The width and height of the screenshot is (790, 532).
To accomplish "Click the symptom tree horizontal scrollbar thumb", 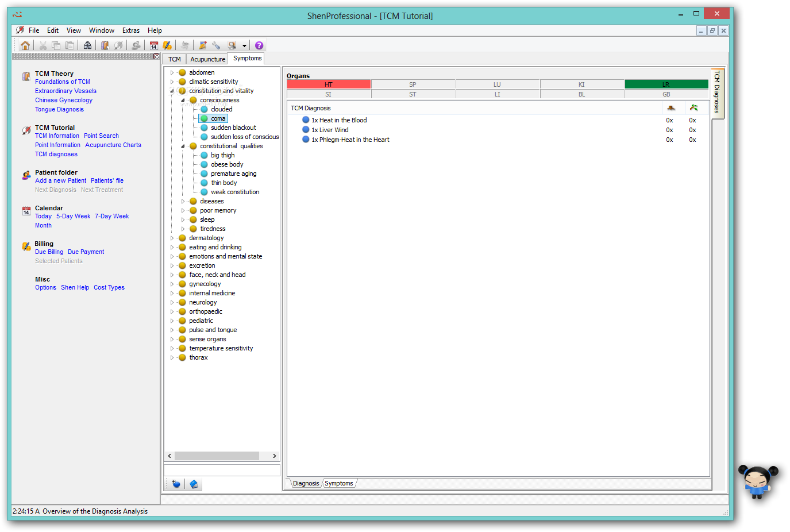I will pyautogui.click(x=217, y=456).
